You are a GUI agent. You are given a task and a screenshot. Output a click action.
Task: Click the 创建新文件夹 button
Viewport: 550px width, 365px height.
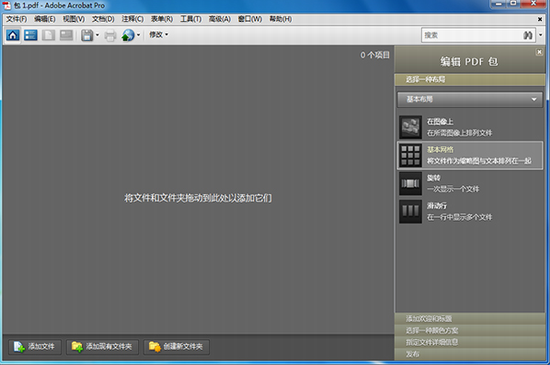point(176,347)
